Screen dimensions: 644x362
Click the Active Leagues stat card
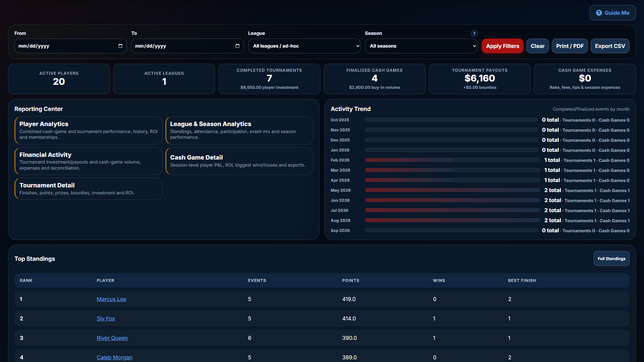pos(164,79)
